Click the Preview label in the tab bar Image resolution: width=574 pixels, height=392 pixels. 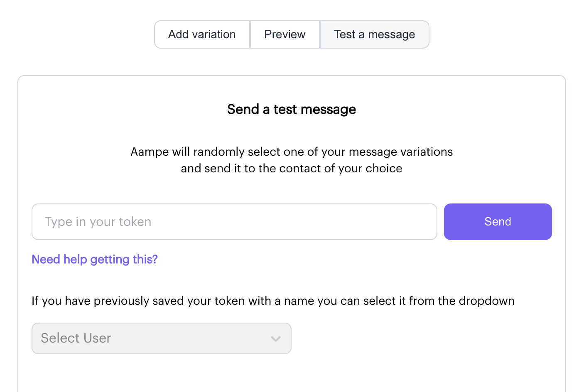tap(285, 34)
